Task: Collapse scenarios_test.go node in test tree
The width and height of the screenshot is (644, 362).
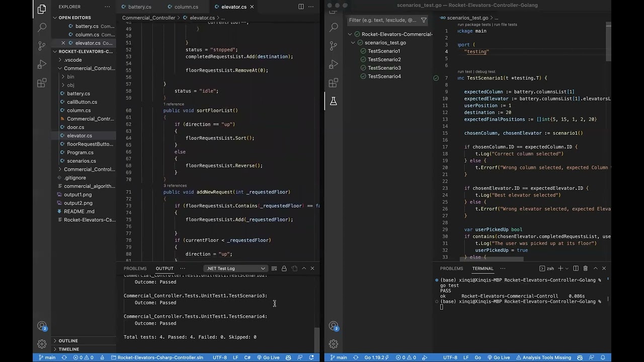Action: click(353, 43)
